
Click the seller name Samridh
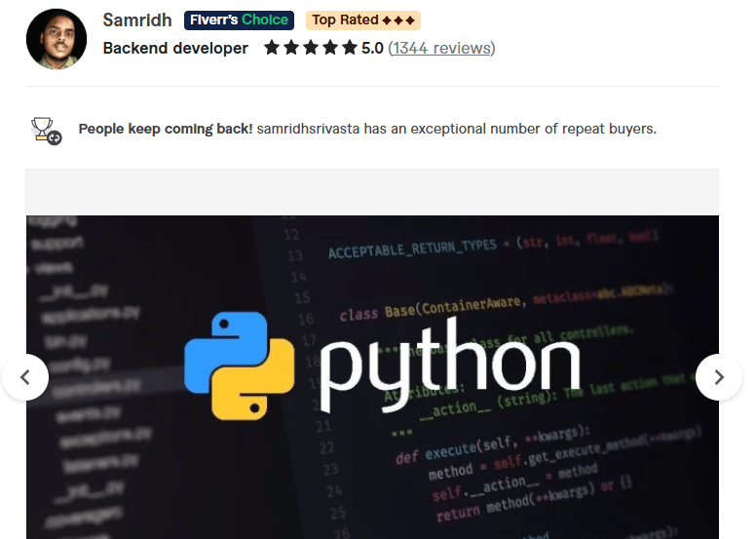click(137, 20)
